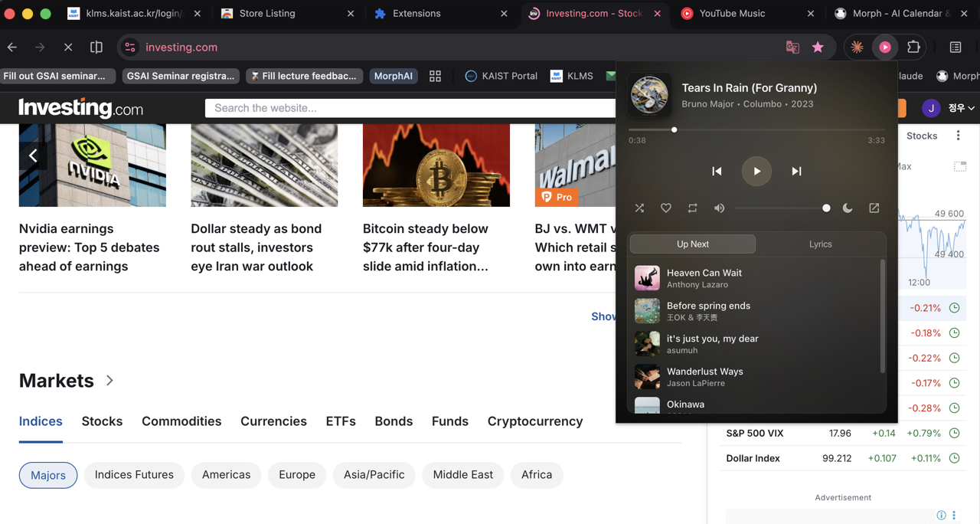The width and height of the screenshot is (980, 524).
Task: Open the user account dropdown 정우
Action: [x=948, y=108]
